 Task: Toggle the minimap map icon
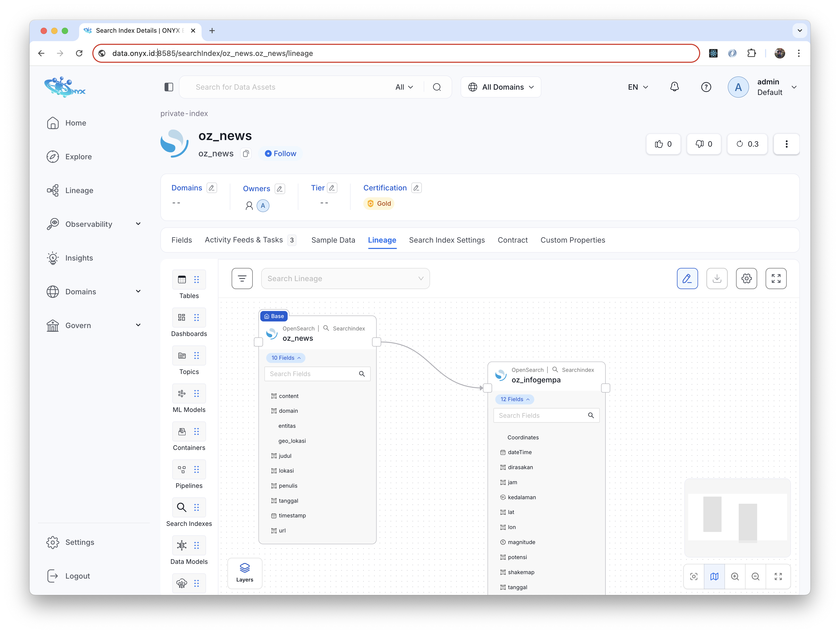pyautogui.click(x=714, y=576)
